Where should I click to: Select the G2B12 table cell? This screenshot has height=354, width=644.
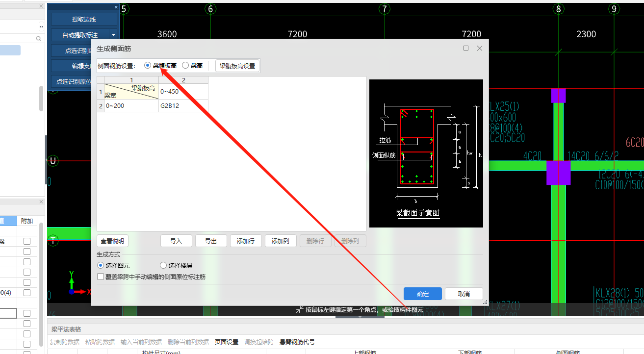point(183,105)
